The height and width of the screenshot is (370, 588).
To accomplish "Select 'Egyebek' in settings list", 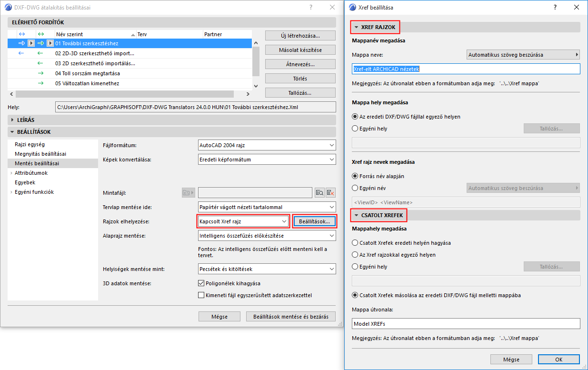I will (x=53, y=182).
